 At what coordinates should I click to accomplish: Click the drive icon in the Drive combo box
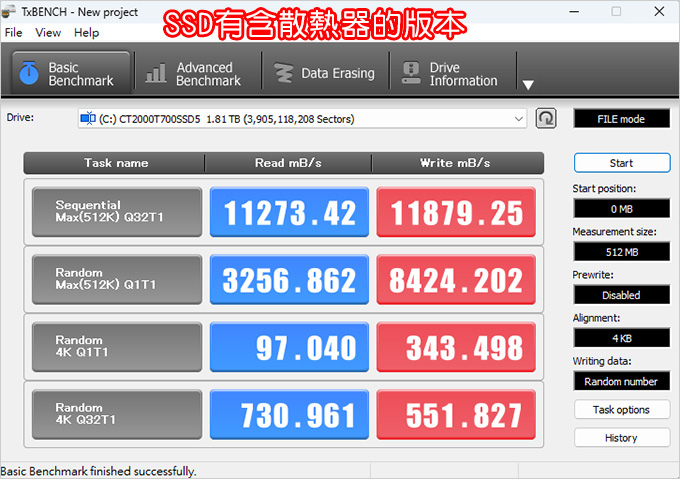(88, 118)
